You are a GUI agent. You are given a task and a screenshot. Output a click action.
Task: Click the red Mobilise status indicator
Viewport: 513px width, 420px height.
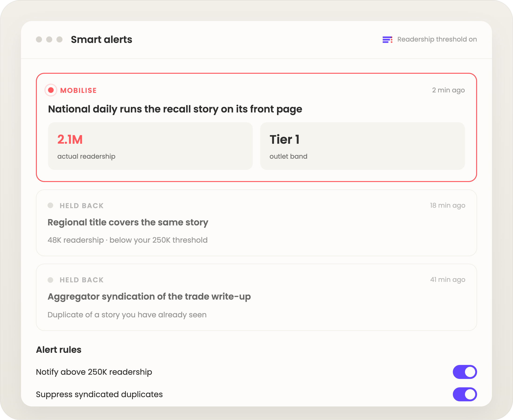point(51,90)
